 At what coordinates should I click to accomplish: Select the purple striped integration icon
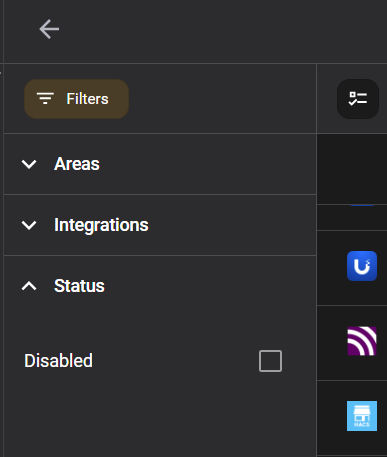pos(362,341)
